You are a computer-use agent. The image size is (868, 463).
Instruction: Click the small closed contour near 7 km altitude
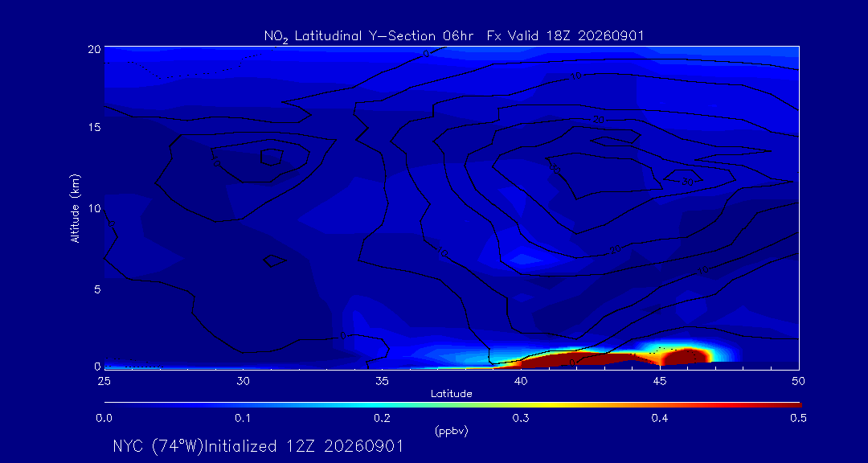275,260
